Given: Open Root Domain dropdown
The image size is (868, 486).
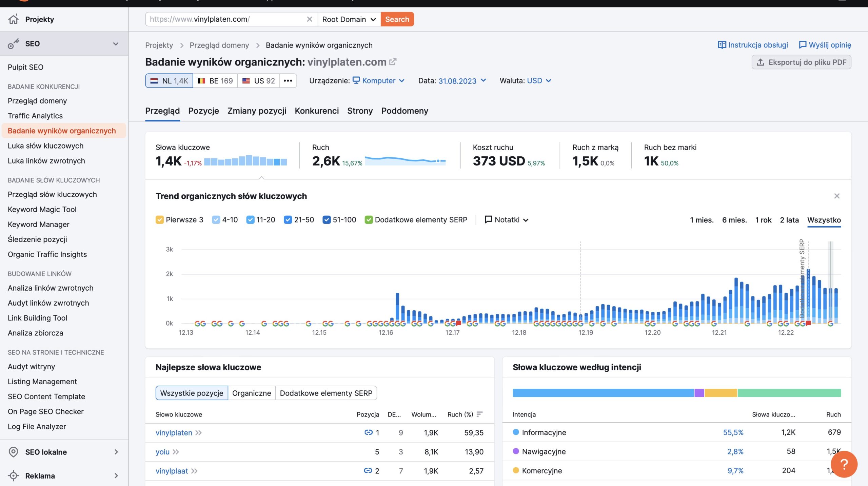Looking at the screenshot, I should click(x=349, y=19).
